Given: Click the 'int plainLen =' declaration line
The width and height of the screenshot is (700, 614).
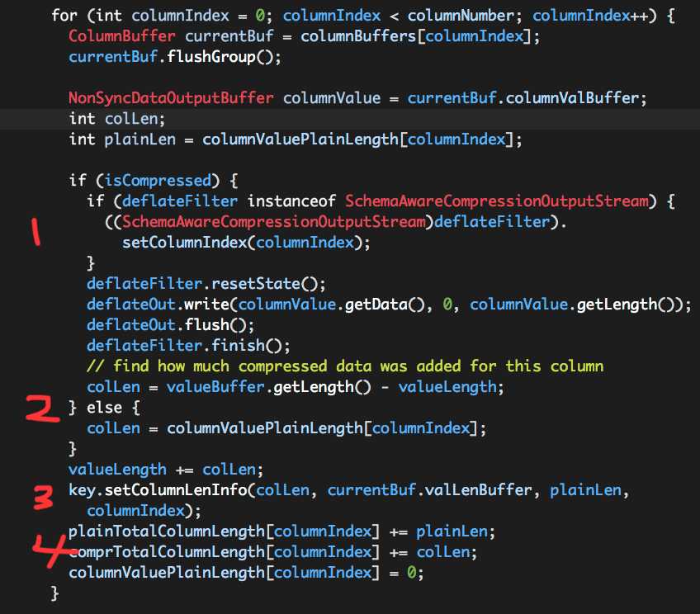Looking at the screenshot, I should 295,139.
